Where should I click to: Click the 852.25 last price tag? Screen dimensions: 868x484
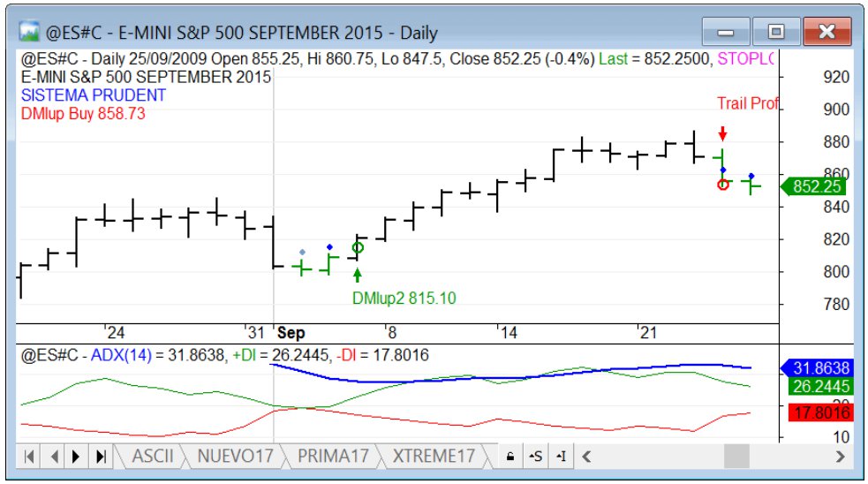point(812,186)
